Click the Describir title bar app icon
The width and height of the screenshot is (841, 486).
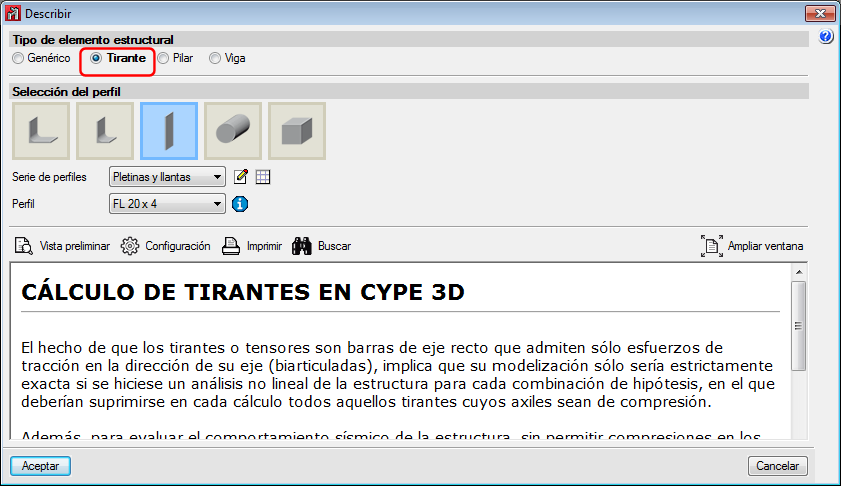pos(12,13)
